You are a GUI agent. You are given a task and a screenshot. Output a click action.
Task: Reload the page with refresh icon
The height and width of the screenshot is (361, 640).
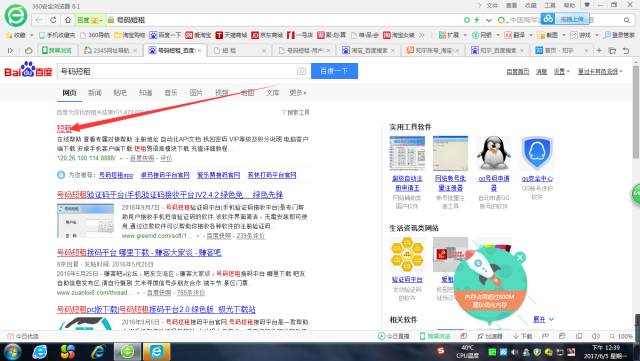(53, 20)
